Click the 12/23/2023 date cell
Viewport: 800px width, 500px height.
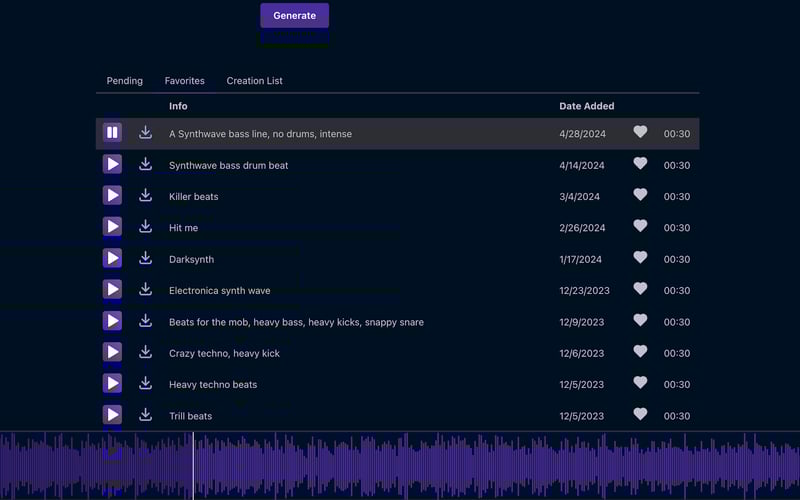click(584, 291)
